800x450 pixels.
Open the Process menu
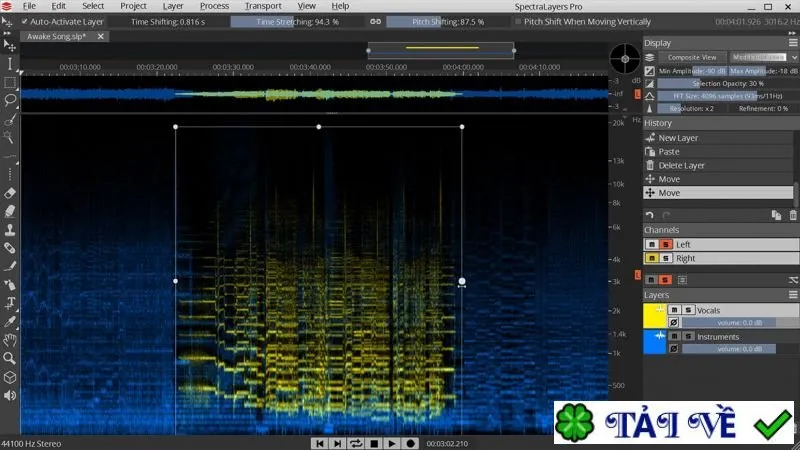[x=214, y=6]
